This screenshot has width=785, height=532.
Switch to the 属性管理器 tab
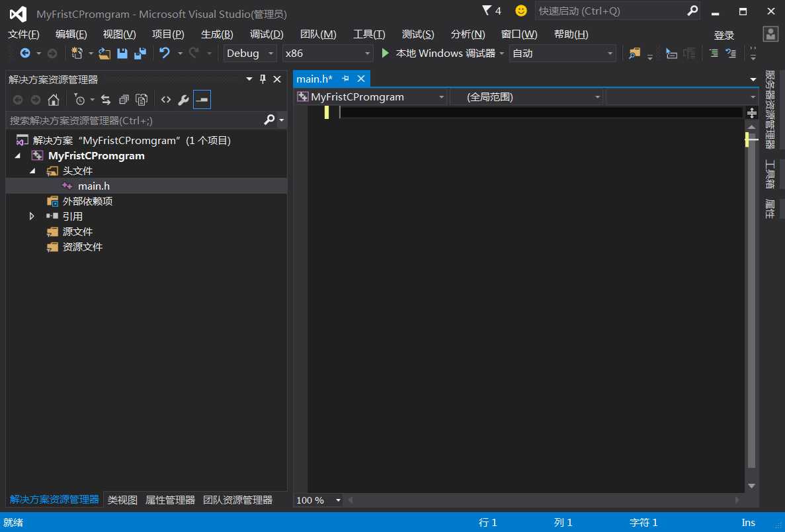coord(170,500)
